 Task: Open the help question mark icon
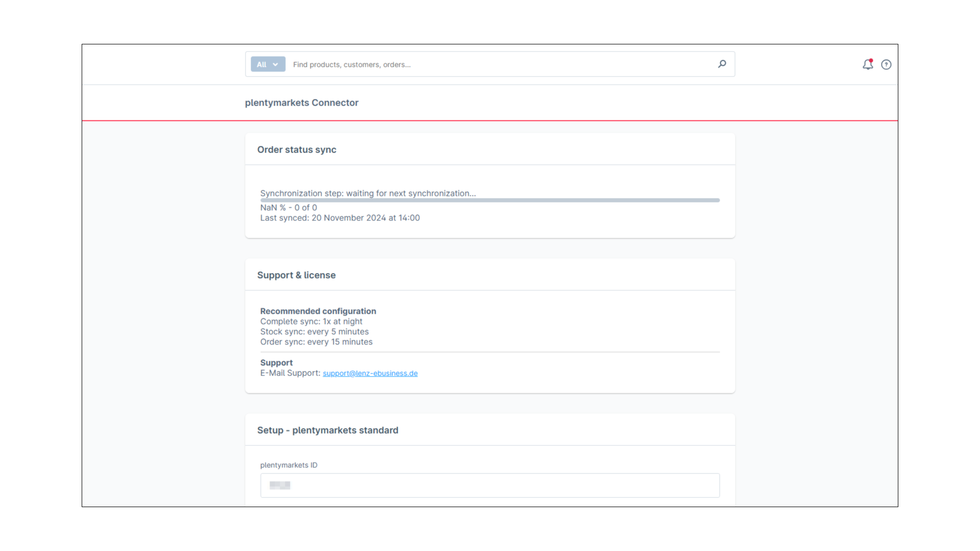coord(886,64)
